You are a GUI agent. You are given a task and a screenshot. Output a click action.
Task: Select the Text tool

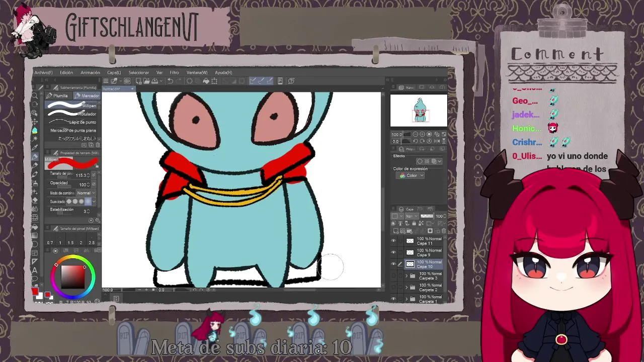35,270
